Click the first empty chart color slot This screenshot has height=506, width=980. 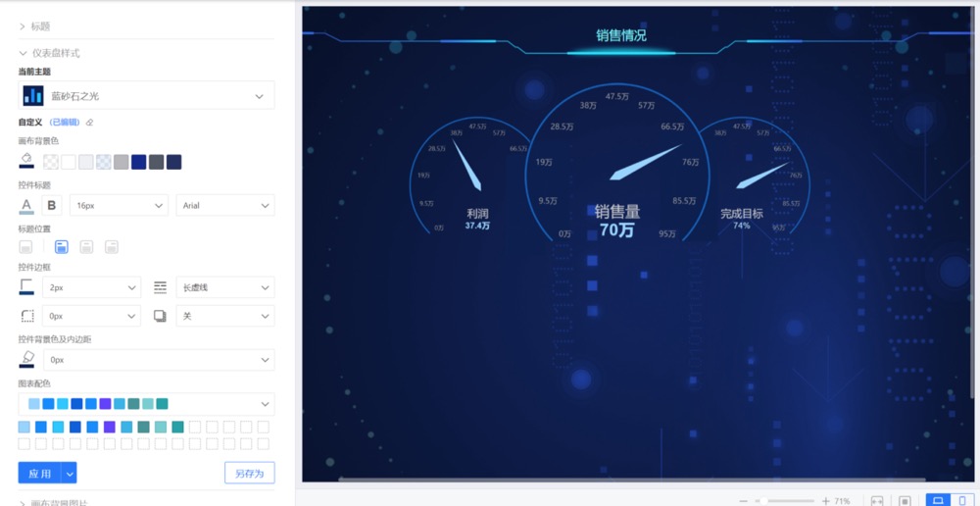coord(195,427)
